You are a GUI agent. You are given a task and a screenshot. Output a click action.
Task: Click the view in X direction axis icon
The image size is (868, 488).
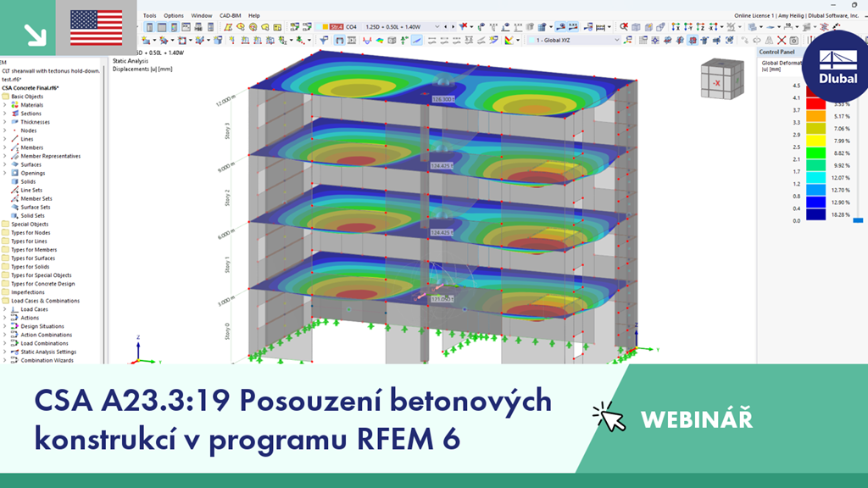tap(676, 26)
